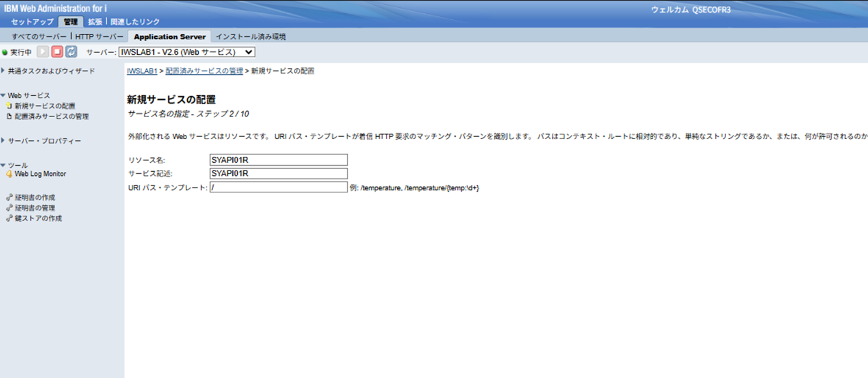Stop the server with the red stop icon

pyautogui.click(x=57, y=52)
